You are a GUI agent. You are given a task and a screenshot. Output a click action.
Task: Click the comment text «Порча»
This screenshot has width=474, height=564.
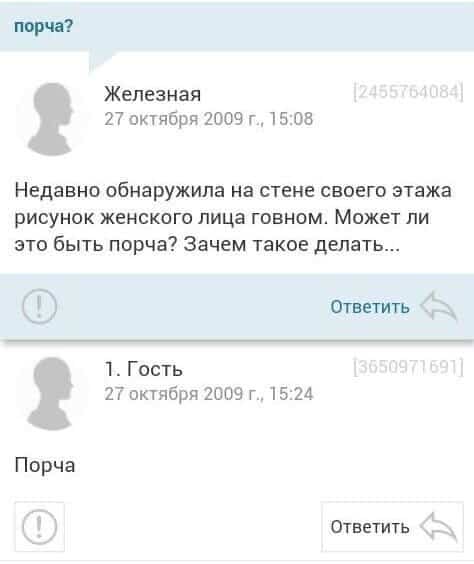(45, 465)
